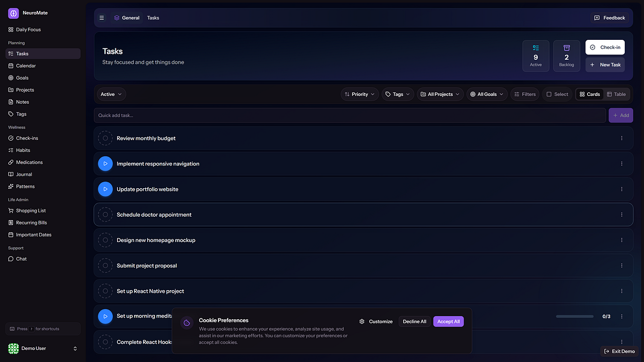Click the Add button beside quick add
The image size is (644, 362).
[x=620, y=115]
